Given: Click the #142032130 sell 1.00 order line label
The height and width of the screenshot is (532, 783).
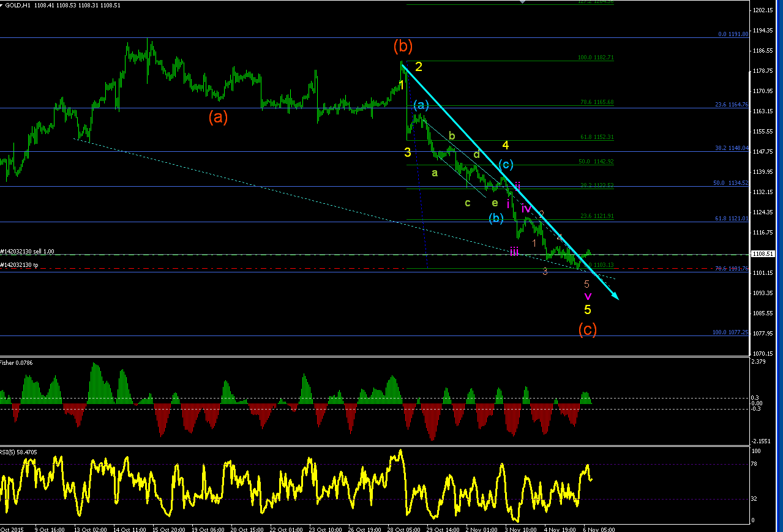Looking at the screenshot, I should click(28, 252).
